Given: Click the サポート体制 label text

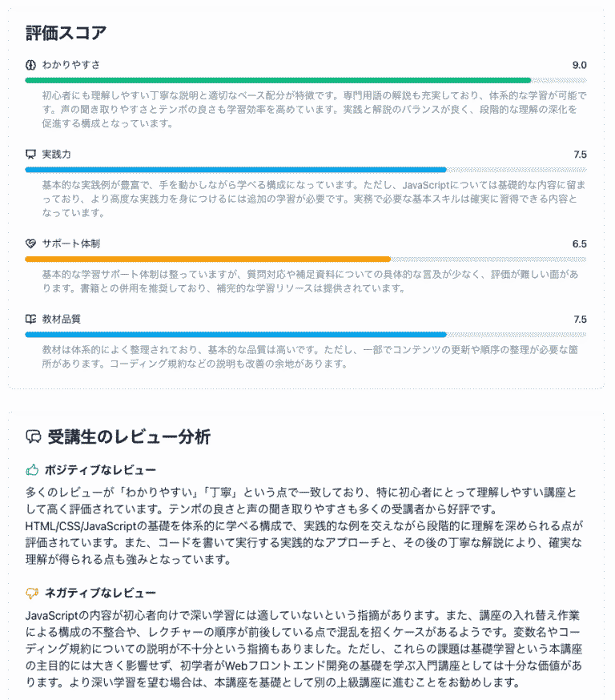Looking at the screenshot, I should coord(71,243).
